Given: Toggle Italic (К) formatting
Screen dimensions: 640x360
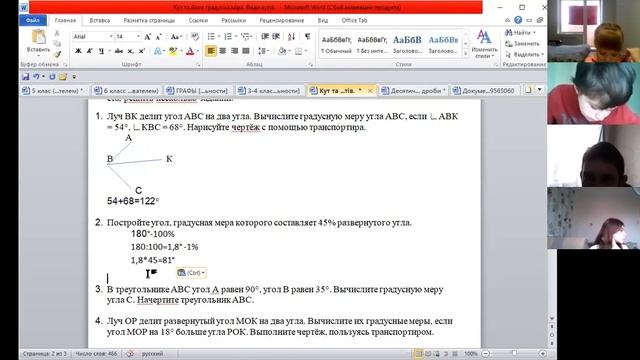Looking at the screenshot, I should click(89, 51).
